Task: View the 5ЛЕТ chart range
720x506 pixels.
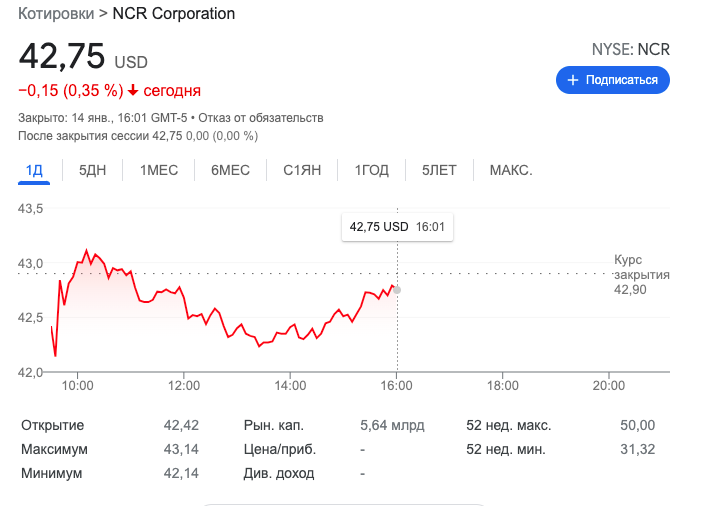Action: (x=439, y=170)
